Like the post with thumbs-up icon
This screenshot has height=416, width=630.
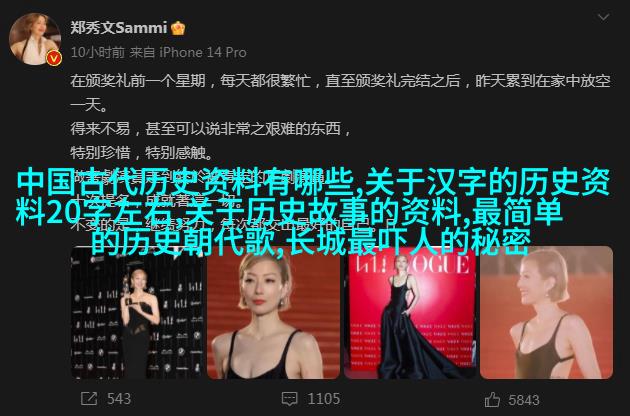pyautogui.click(x=492, y=400)
